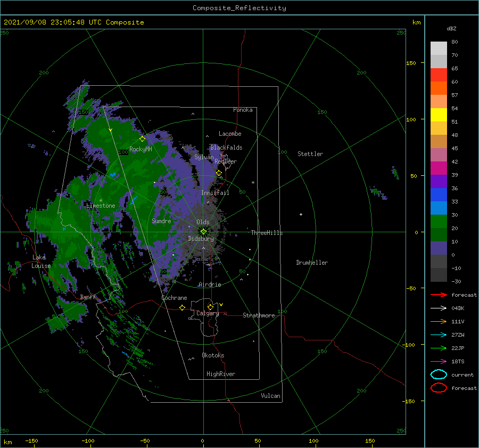Image resolution: width=479 pixels, height=448 pixels.
Task: Click the yellow 54 dBZ color swatch
Action: (x=439, y=115)
